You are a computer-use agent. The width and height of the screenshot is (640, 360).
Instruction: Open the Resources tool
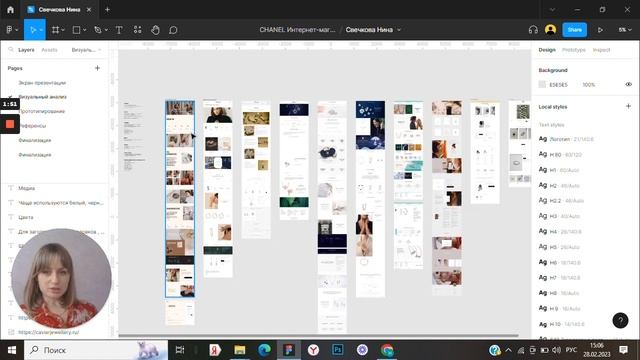[138, 30]
